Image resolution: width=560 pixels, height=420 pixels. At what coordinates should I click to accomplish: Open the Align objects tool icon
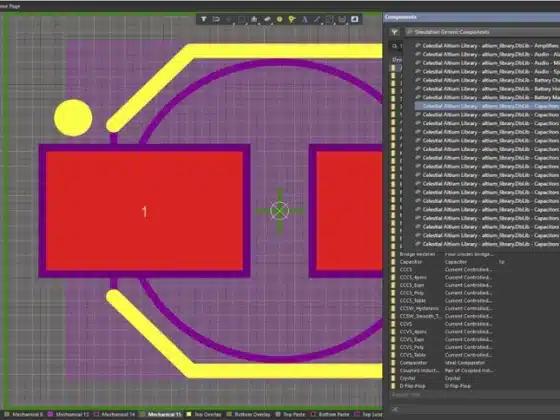(254, 19)
